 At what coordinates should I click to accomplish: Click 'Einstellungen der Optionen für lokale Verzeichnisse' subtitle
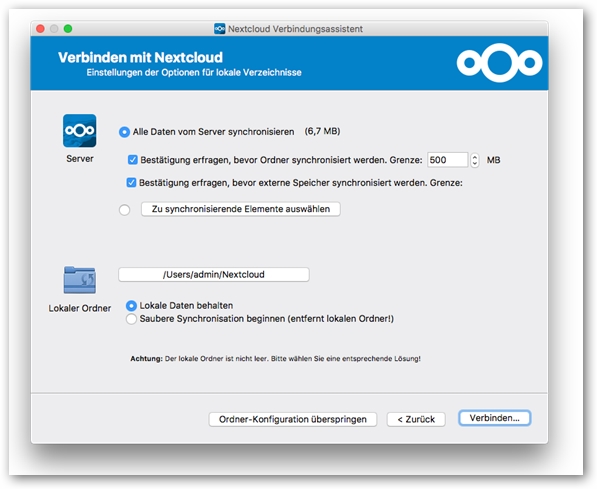[x=194, y=72]
